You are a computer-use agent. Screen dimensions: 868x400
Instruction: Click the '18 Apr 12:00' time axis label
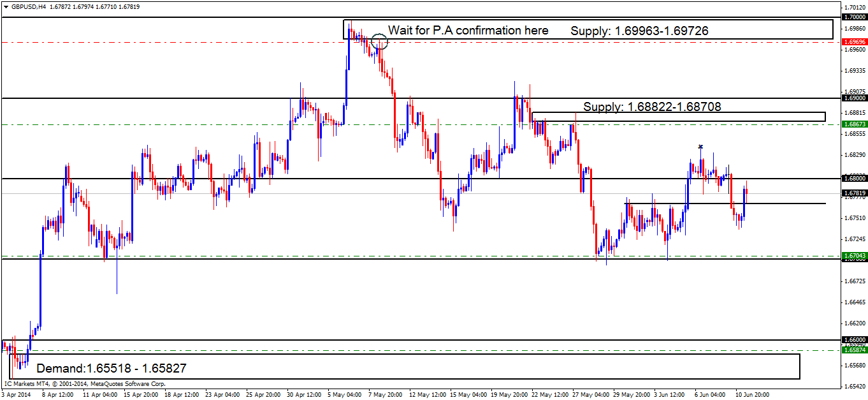pos(182,395)
